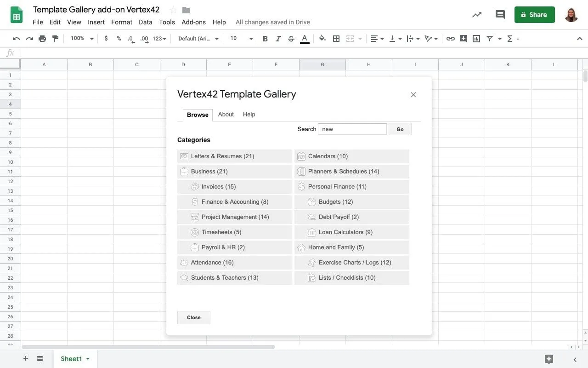Viewport: 588px width, 368px height.
Task: Open the Add-ons menu
Action: pos(194,22)
